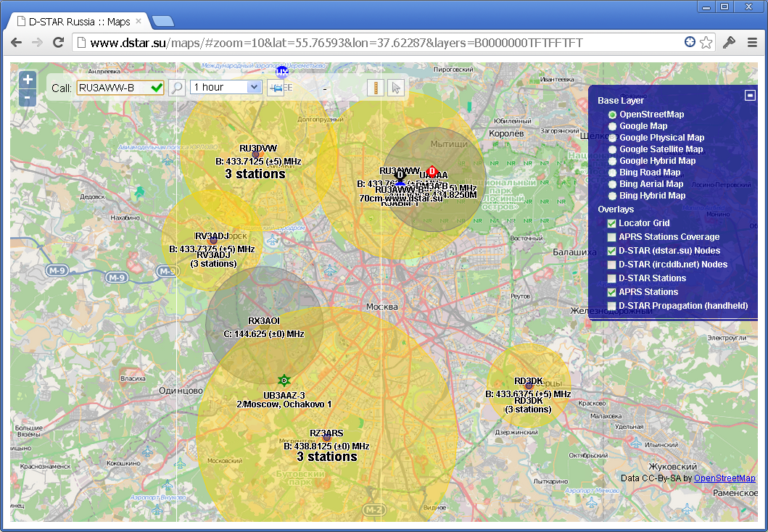This screenshot has height=532, width=768.
Task: Zoom in the map with plus button
Action: point(28,80)
